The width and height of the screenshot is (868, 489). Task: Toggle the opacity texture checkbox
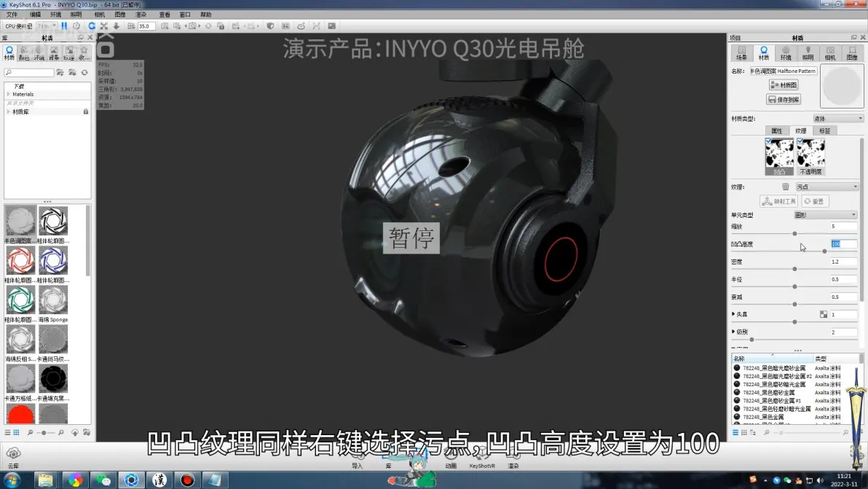[x=800, y=141]
